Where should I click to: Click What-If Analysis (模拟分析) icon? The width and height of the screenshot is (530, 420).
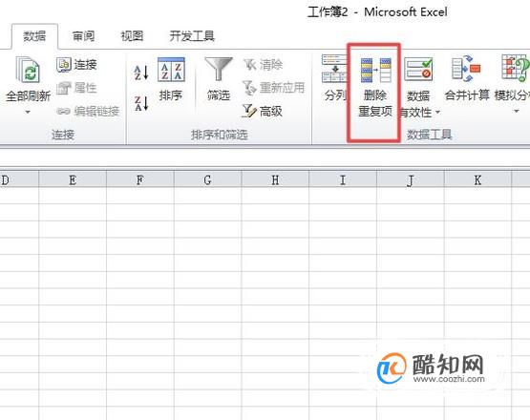click(515, 69)
